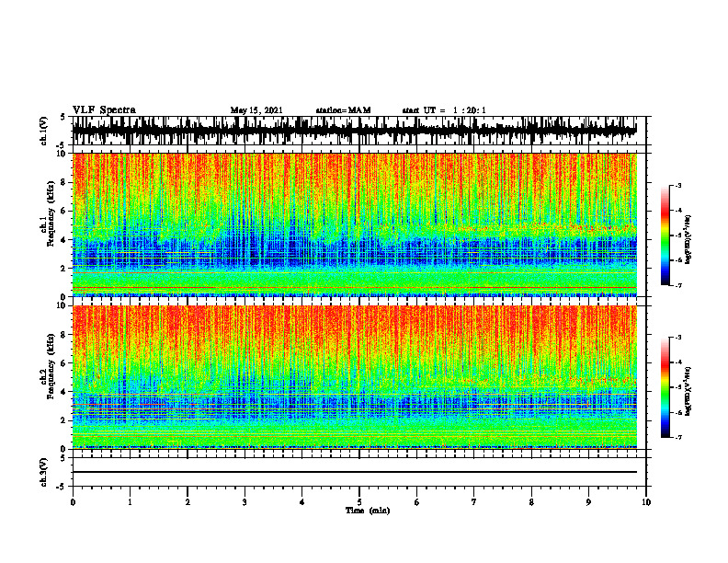Screen dimensions: 728x563
Task: Click the "7" tick on the time axis
Action: (x=474, y=502)
